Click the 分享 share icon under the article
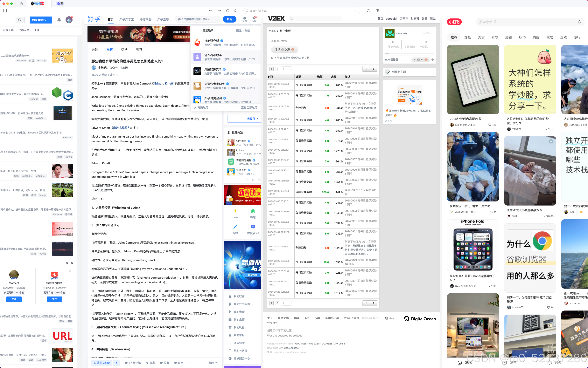The height and width of the screenshot is (368, 588). [x=147, y=363]
